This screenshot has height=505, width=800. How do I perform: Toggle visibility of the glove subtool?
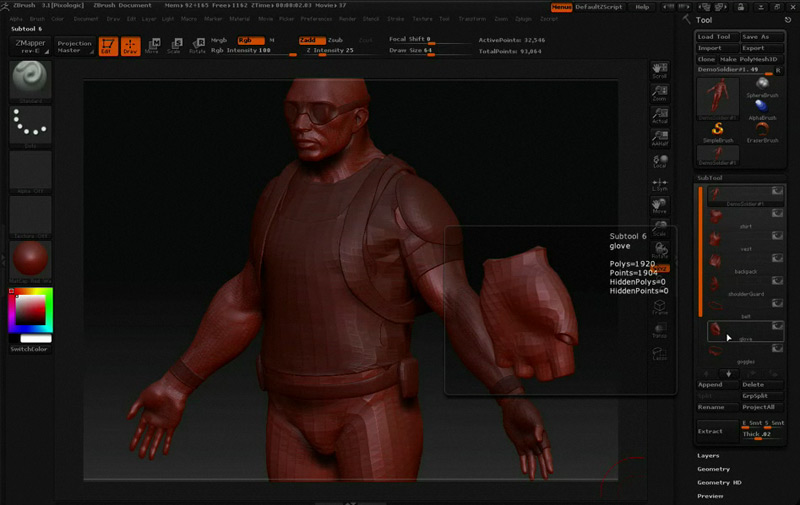776,326
